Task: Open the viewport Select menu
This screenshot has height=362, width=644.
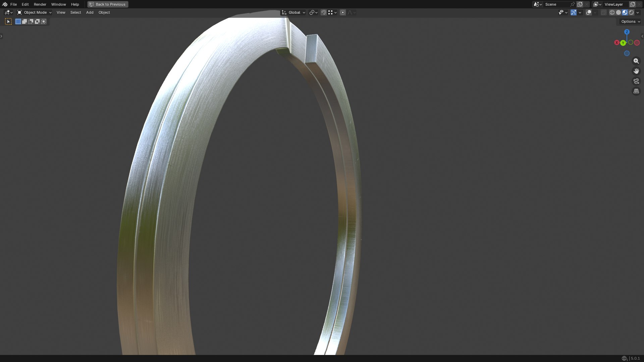Action: 75,12
